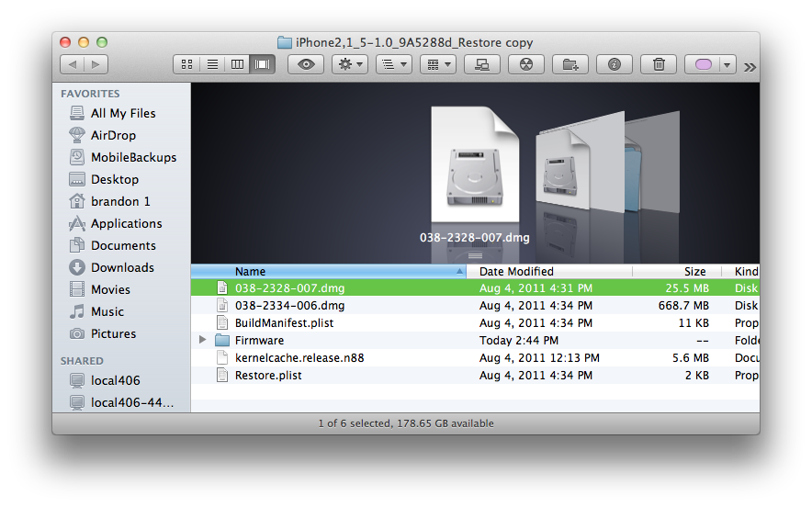
Task: Click the Today 2:44 PM date cell
Action: (518, 340)
